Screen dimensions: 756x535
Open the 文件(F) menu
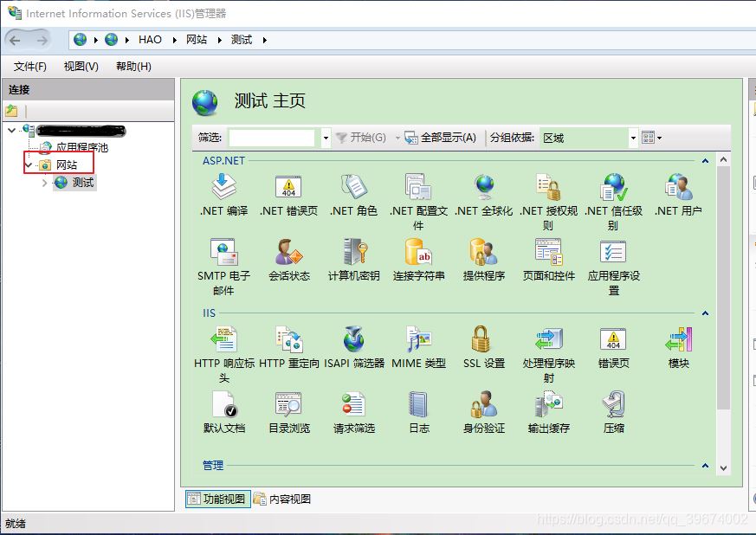pyautogui.click(x=30, y=67)
